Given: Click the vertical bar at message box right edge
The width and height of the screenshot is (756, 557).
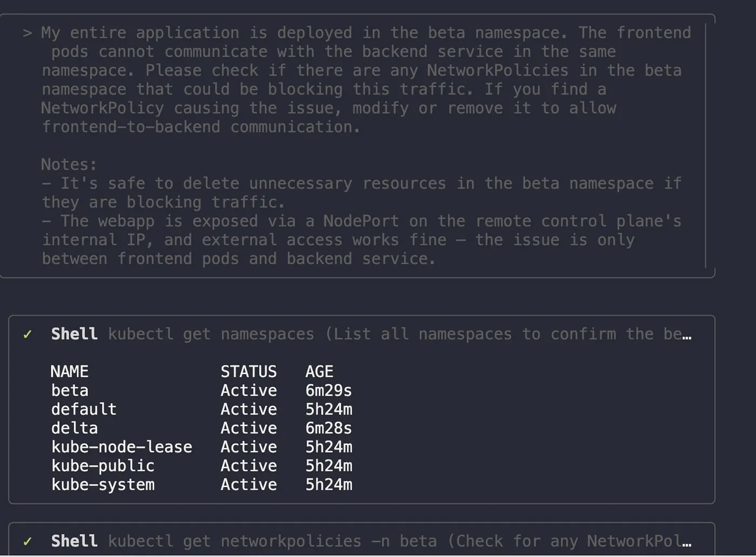Looking at the screenshot, I should pyautogui.click(x=705, y=146).
